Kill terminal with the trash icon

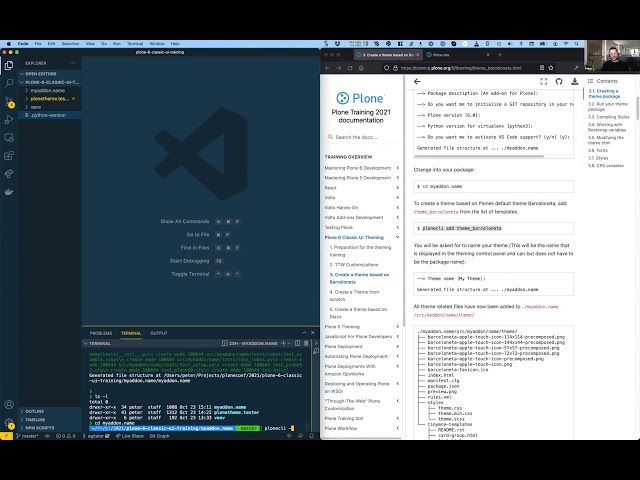(x=306, y=343)
